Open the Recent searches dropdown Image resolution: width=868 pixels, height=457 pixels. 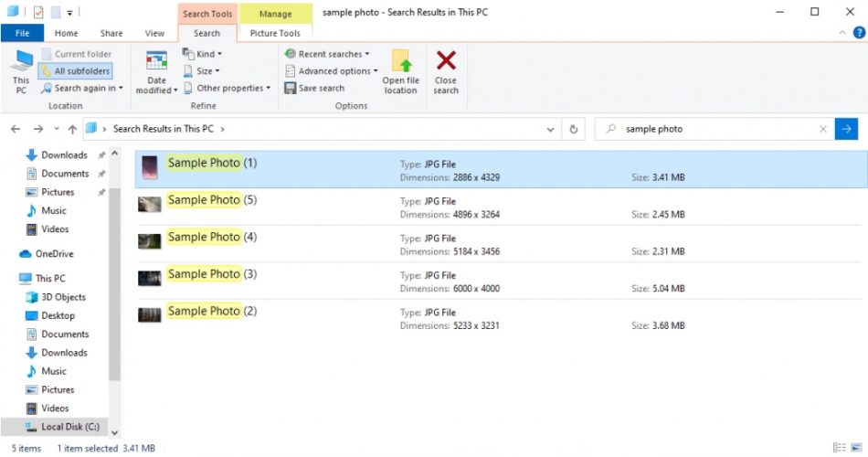[x=327, y=54]
